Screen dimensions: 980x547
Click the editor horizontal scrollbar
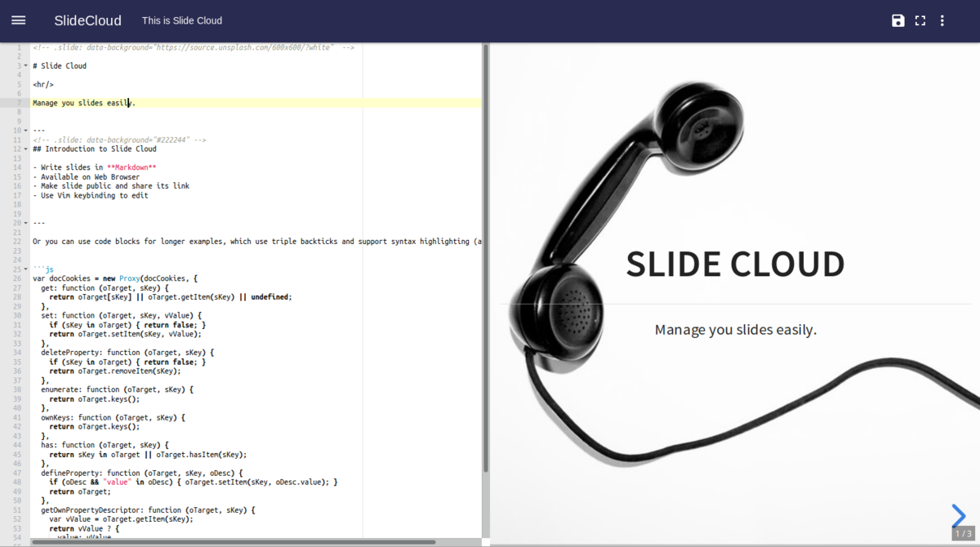click(233, 542)
